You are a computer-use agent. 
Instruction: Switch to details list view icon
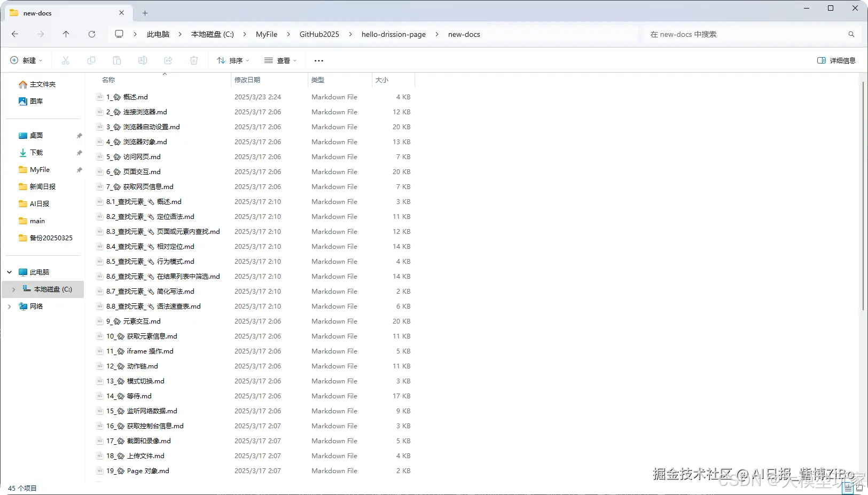tap(848, 488)
